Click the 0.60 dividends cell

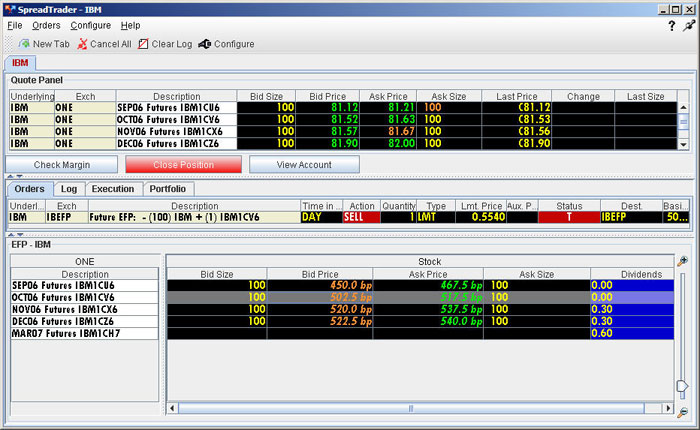click(x=632, y=334)
